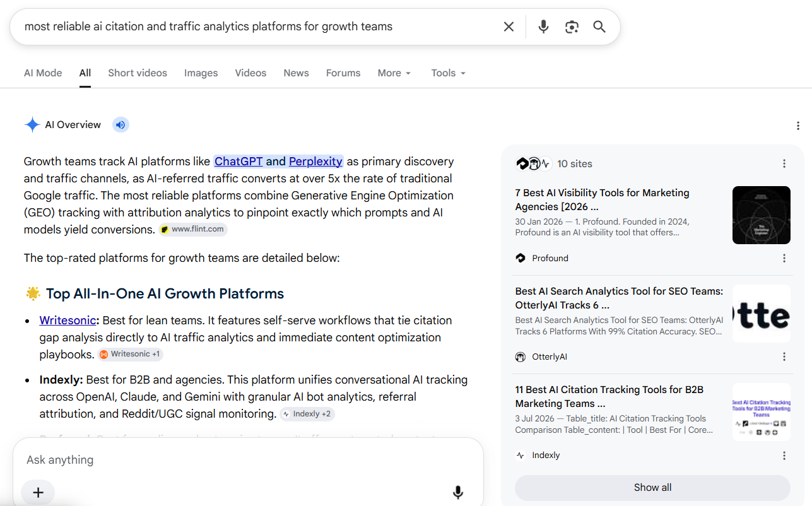The height and width of the screenshot is (506, 812).
Task: Click the AI Overview label text
Action: 73,125
